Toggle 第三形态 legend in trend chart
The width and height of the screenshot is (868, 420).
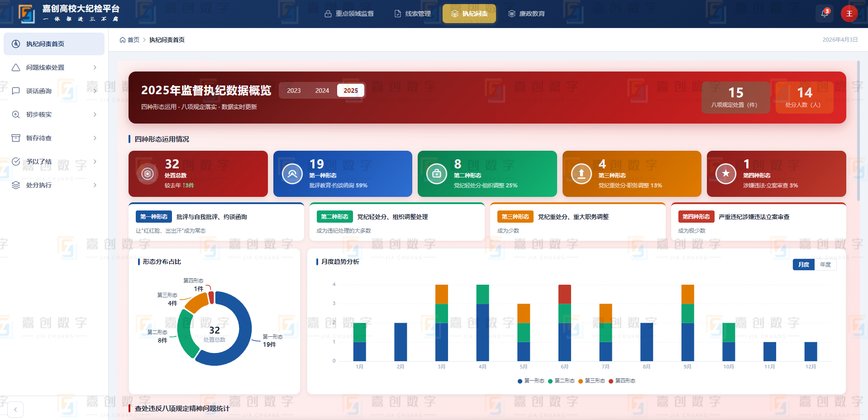pos(591,381)
